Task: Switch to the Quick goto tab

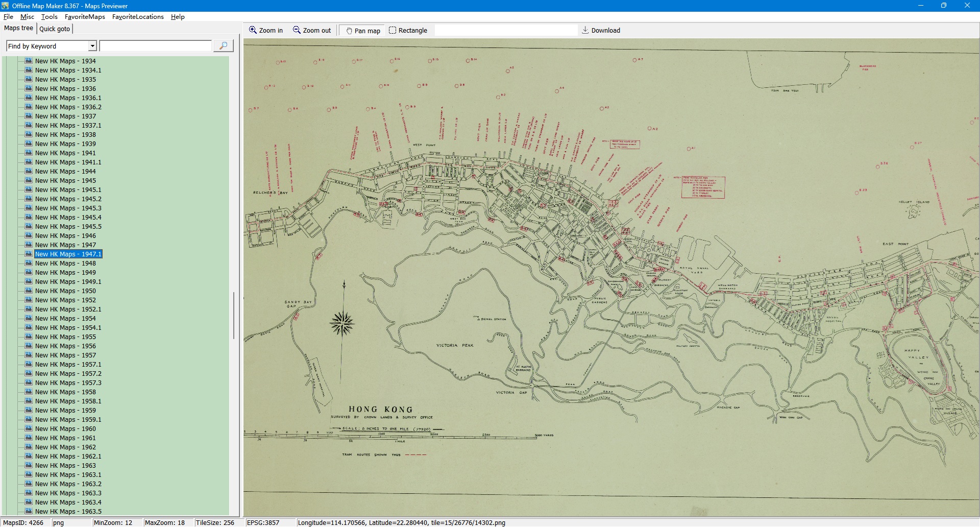Action: click(55, 29)
